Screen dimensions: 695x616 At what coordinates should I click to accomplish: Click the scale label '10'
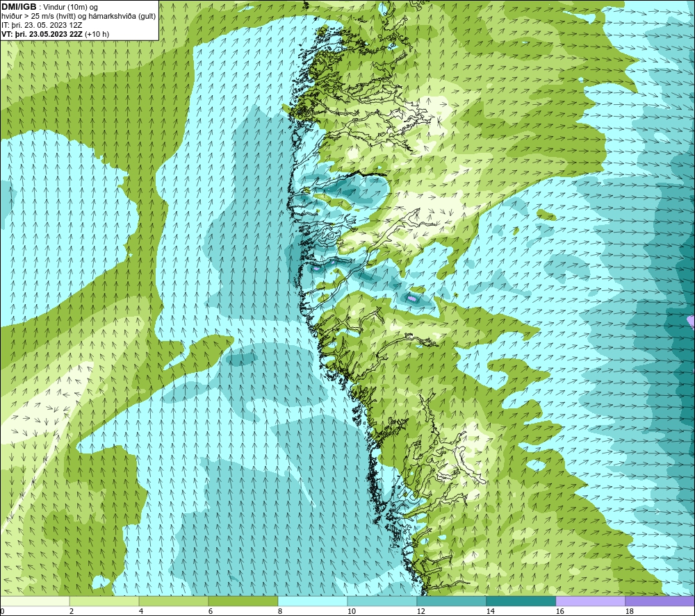point(352,612)
